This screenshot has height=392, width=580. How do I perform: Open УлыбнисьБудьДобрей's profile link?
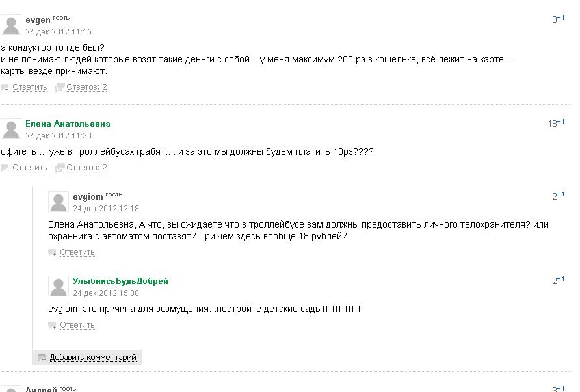(x=120, y=281)
